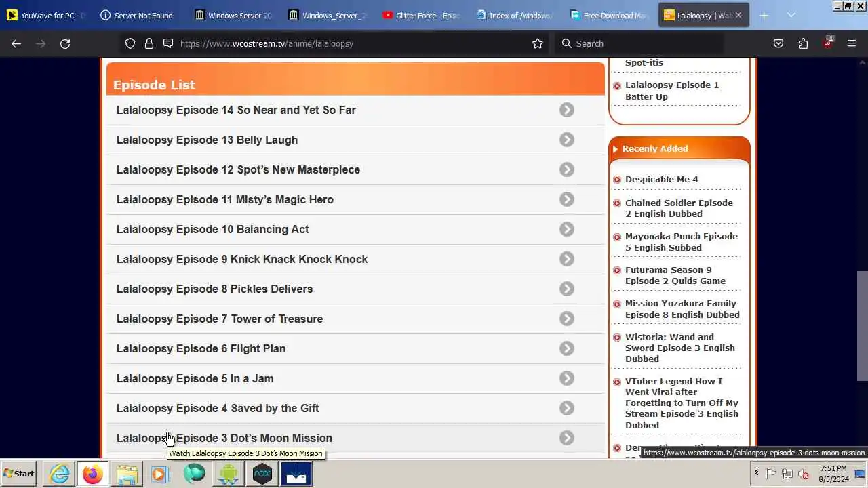Click arrow icon for Episode 7 row
The width and height of the screenshot is (868, 488).
pyautogui.click(x=567, y=319)
